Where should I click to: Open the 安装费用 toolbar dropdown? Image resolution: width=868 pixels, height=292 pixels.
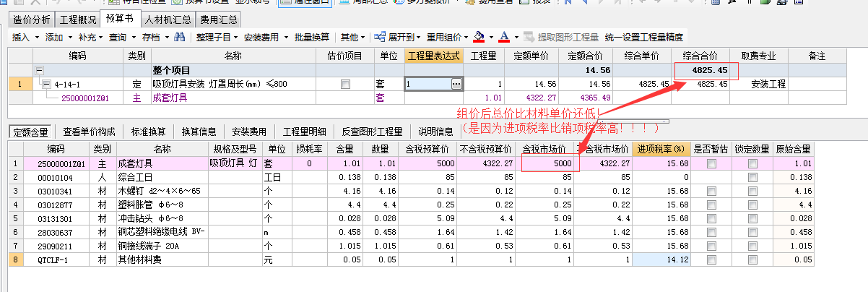(266, 37)
